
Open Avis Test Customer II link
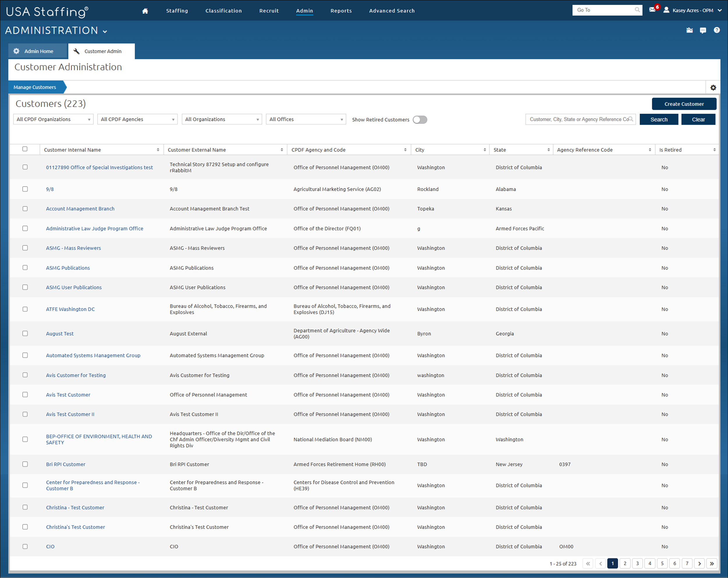(x=70, y=414)
